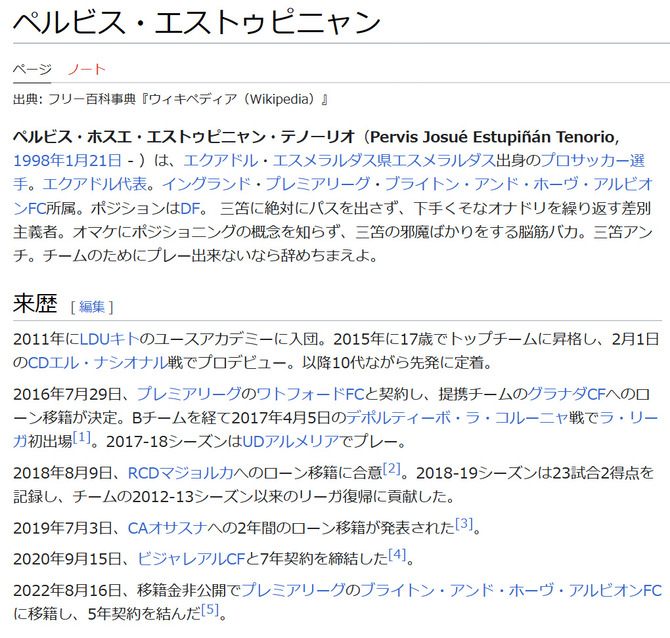This screenshot has height=638, width=670.
Task: Open the プロサッカー選手 link
Action: tap(593, 161)
